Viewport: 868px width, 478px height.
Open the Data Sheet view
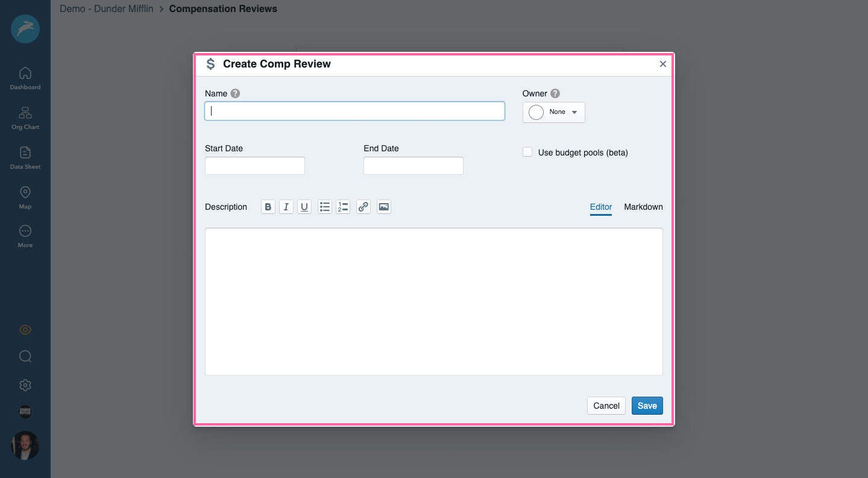click(x=25, y=159)
